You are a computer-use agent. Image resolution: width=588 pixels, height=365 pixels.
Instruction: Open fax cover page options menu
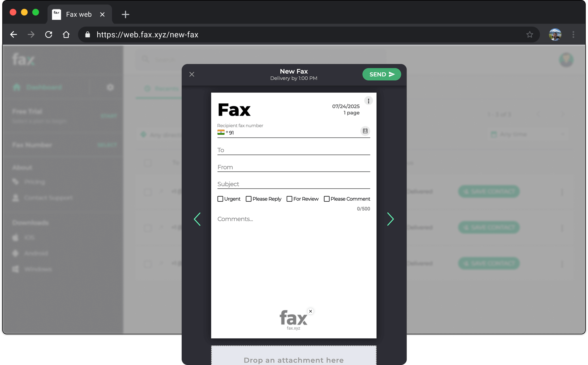click(368, 101)
